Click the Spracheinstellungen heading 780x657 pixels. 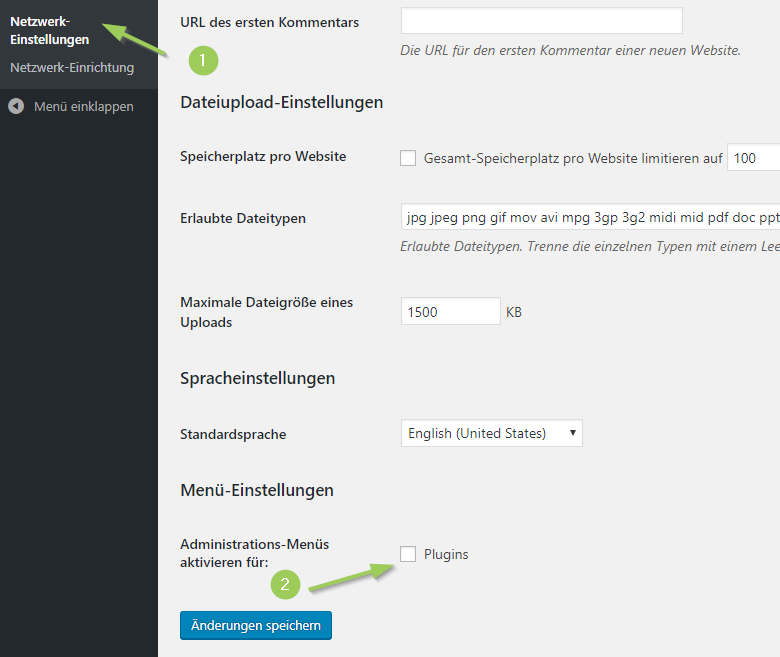tap(258, 378)
